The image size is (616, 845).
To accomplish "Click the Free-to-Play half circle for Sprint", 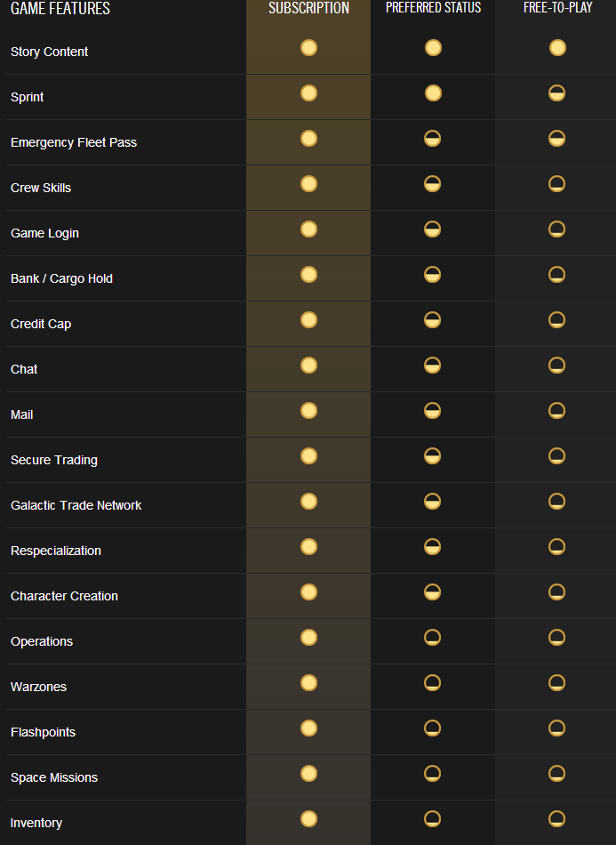I will coord(556,93).
